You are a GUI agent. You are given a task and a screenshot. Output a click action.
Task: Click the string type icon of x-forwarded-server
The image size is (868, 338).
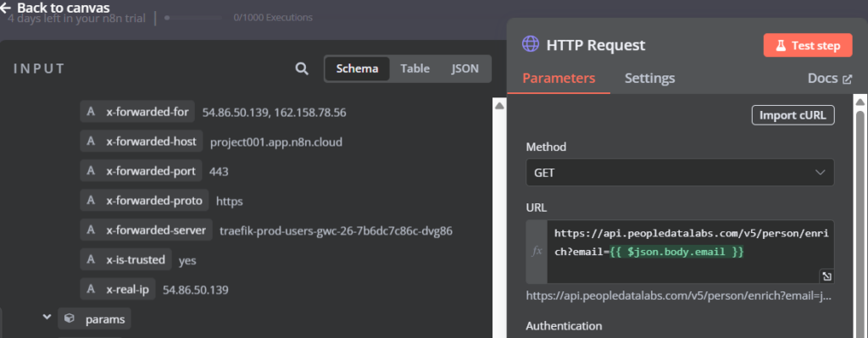click(91, 230)
